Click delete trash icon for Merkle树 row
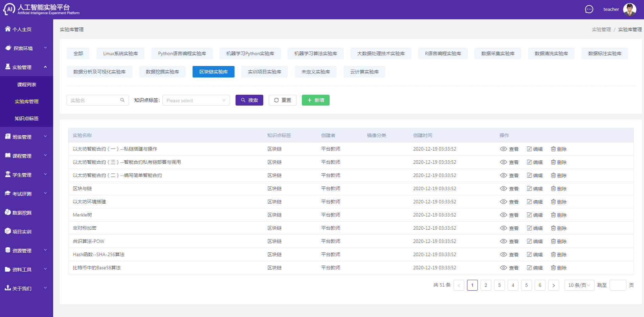The image size is (644, 317). click(553, 215)
